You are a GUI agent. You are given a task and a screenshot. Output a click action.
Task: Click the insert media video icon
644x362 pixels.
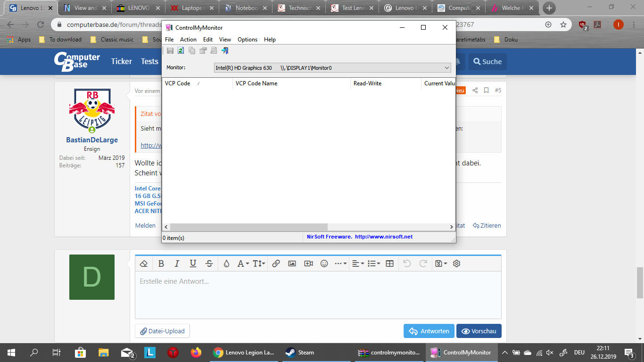tap(308, 263)
